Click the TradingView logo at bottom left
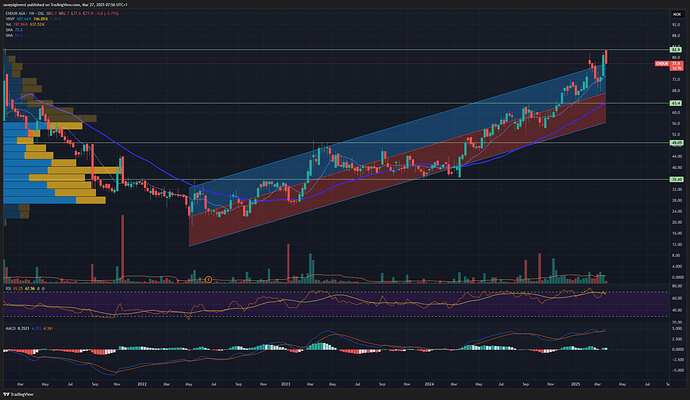This screenshot has height=400, width=690. tap(18, 394)
